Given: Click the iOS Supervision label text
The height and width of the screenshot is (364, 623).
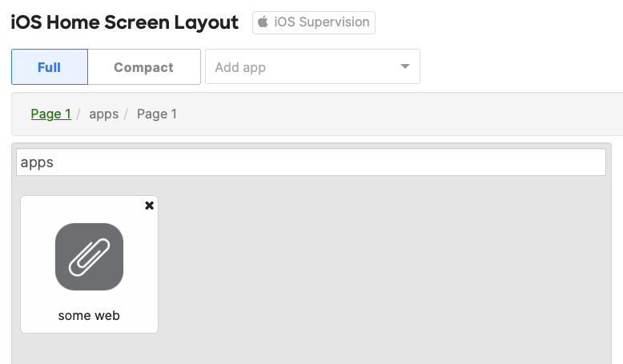Looking at the screenshot, I should [322, 22].
